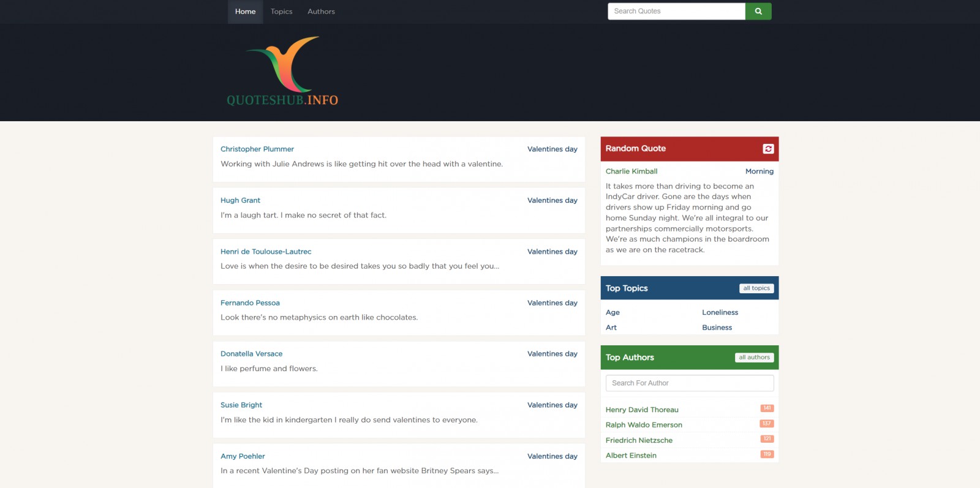Open Valentines day topic on Donatella Versace quote
The height and width of the screenshot is (488, 980).
pos(552,354)
